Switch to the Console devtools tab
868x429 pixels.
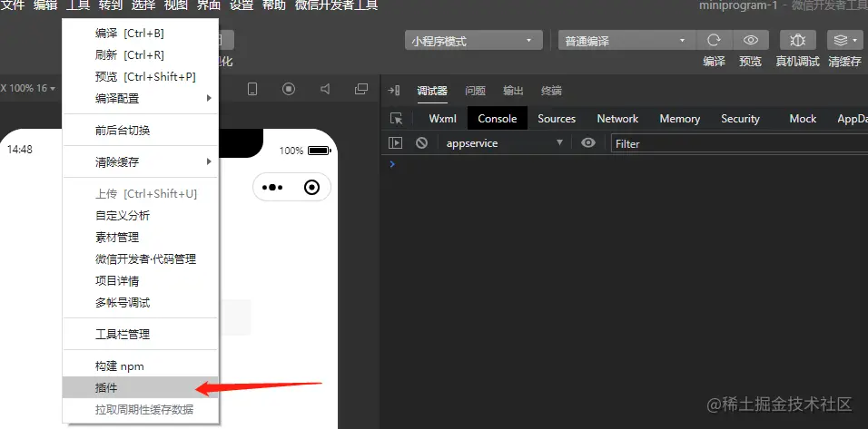coord(498,119)
